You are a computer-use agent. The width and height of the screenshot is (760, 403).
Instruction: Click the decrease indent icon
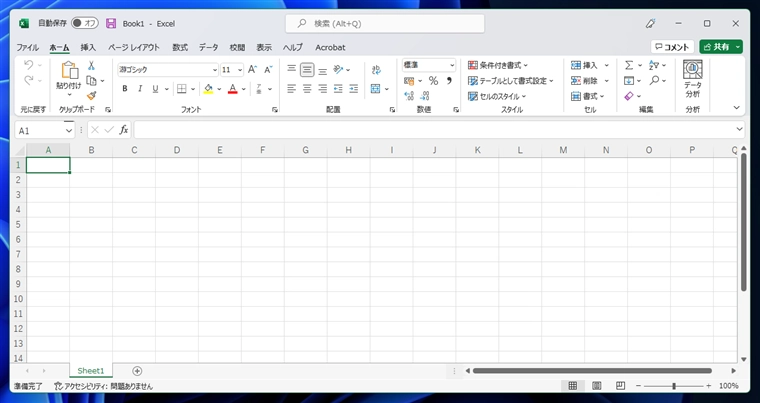[x=338, y=89]
